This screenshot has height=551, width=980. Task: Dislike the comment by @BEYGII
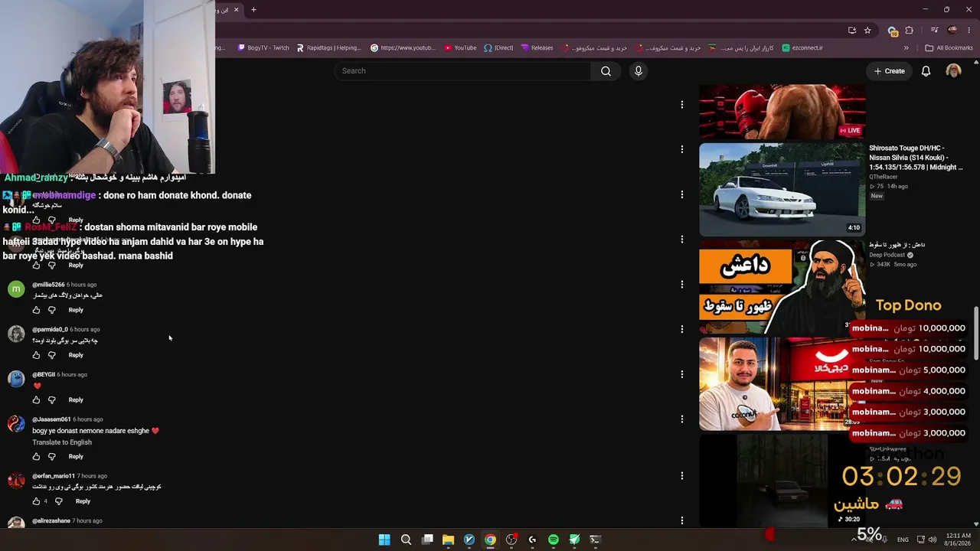[52, 399]
